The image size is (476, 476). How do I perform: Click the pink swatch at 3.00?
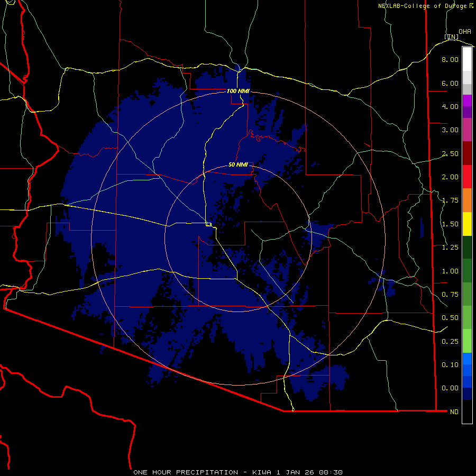pos(467,130)
